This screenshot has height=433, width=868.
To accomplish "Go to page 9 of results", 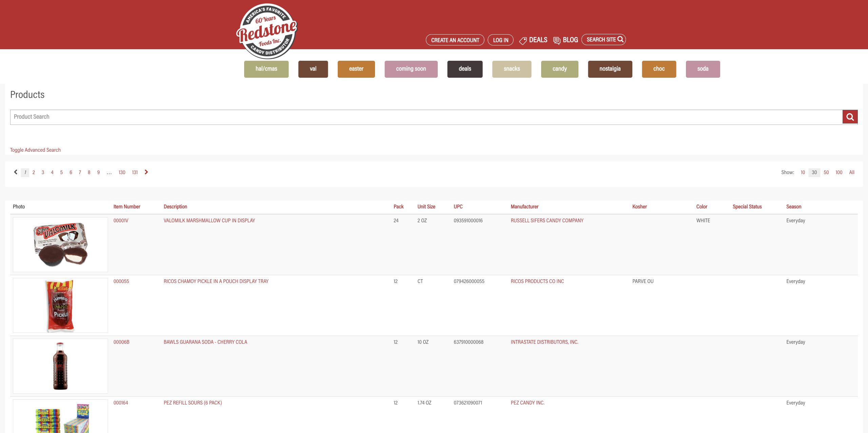I will pyautogui.click(x=98, y=172).
